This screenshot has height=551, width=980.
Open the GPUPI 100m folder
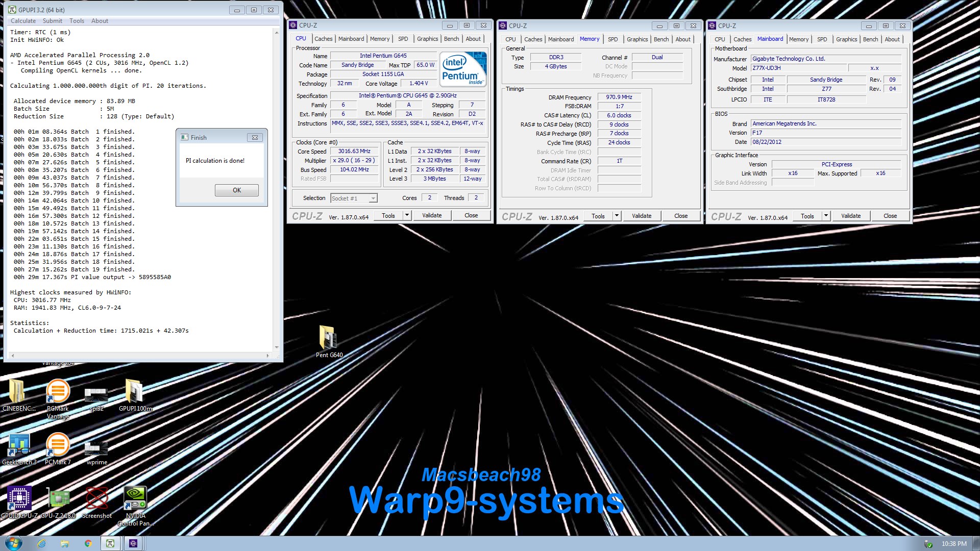coord(134,395)
